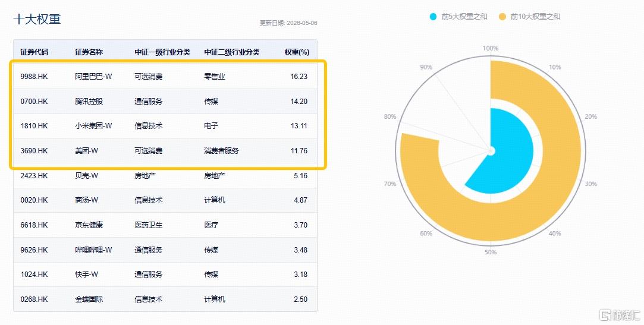Click 京东健康 in the name column
The image size is (644, 325).
pos(89,225)
